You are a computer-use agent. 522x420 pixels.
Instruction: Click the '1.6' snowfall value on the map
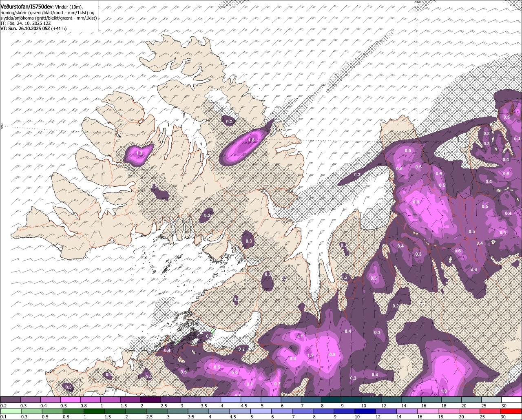(251, 140)
